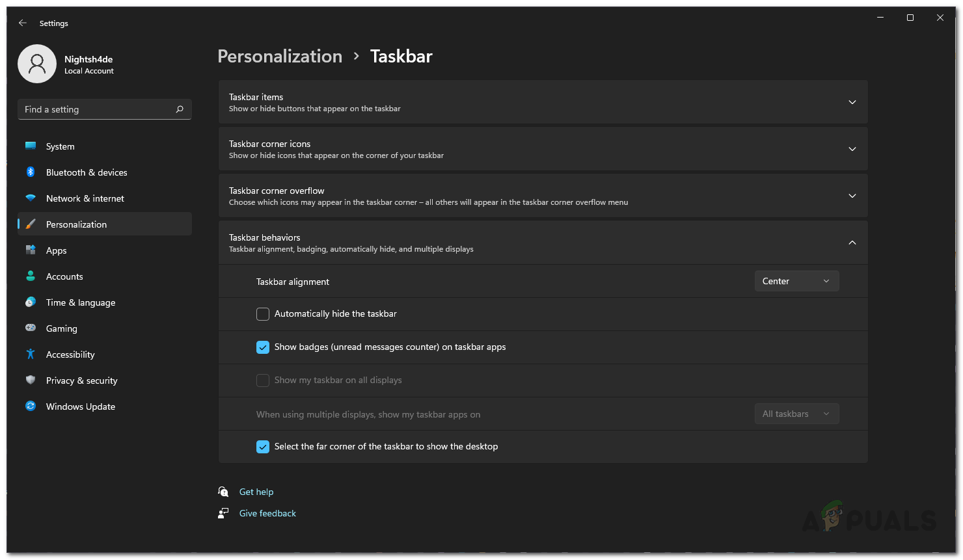The width and height of the screenshot is (963, 560).
Task: Click the Privacy & security shield icon
Action: coord(31,380)
